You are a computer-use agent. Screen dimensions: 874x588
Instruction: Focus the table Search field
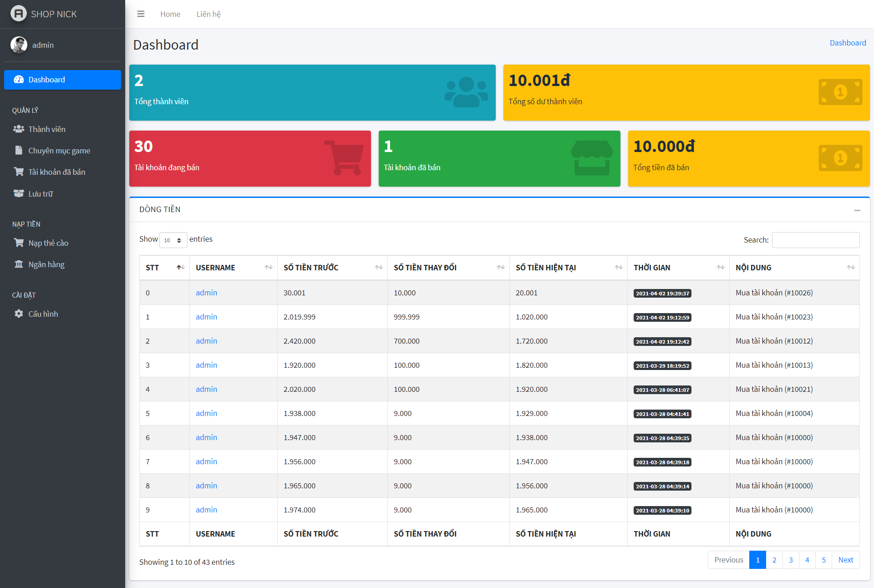click(815, 240)
